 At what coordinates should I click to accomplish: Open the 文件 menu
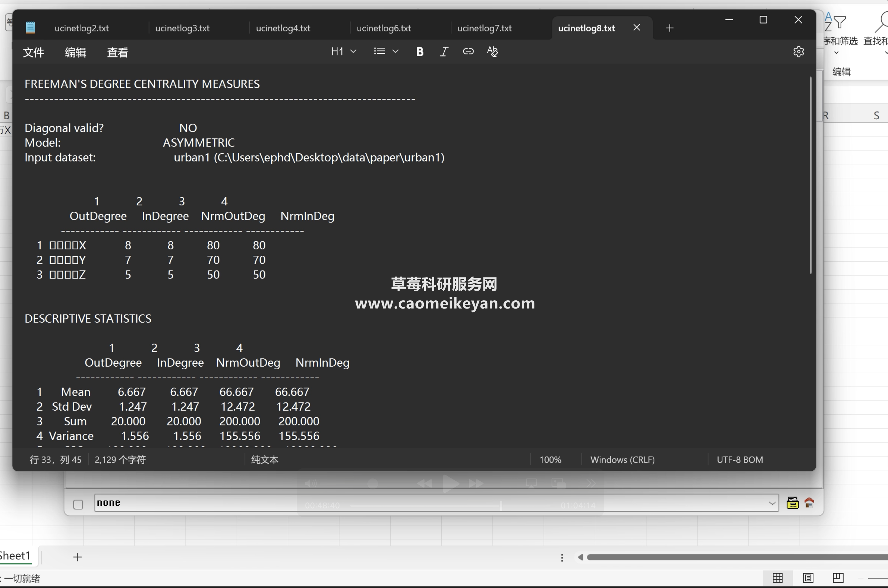point(33,52)
